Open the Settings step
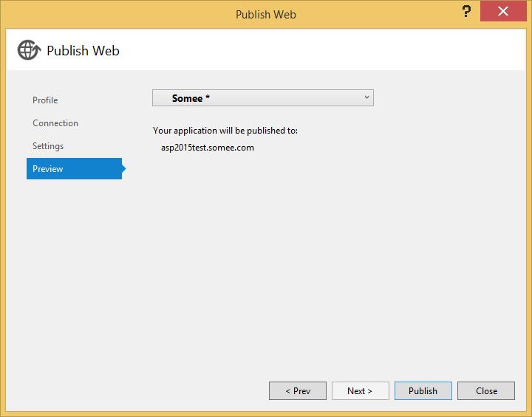The image size is (532, 417). pos(48,146)
